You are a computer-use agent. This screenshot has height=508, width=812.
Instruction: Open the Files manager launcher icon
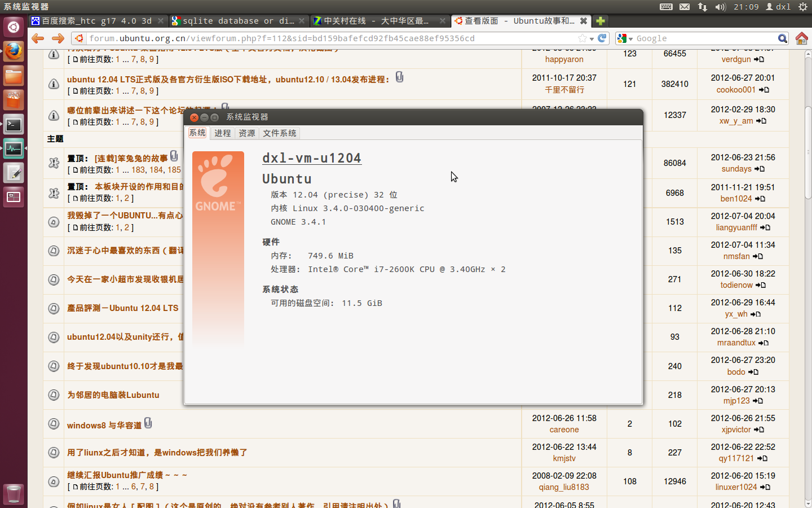coord(14,76)
